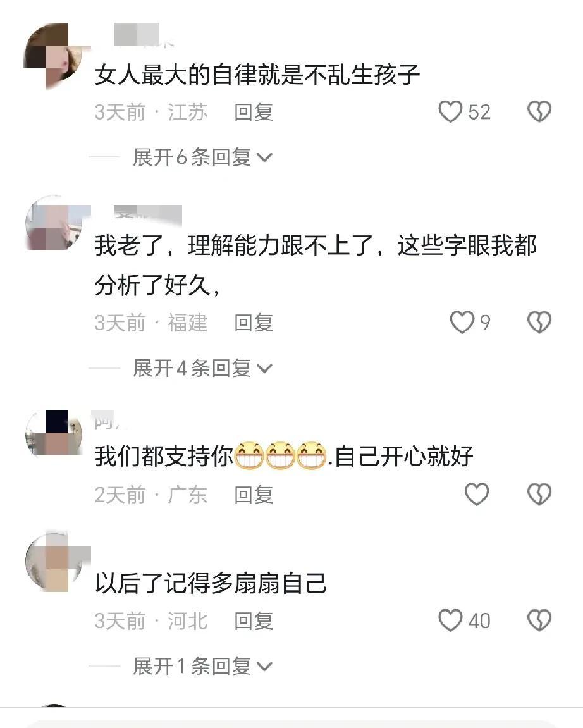583x728 pixels.
Task: Open third commenter's avatar from Guangdong
Action: (54, 433)
